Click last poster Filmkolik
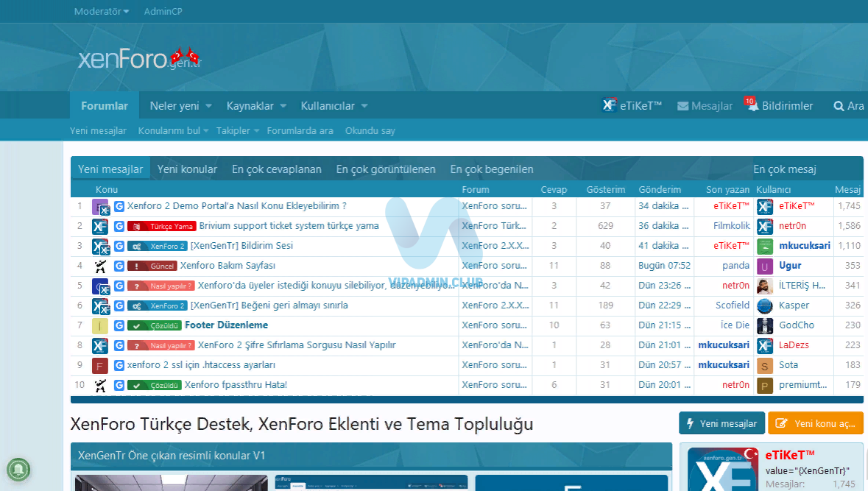 click(x=731, y=226)
